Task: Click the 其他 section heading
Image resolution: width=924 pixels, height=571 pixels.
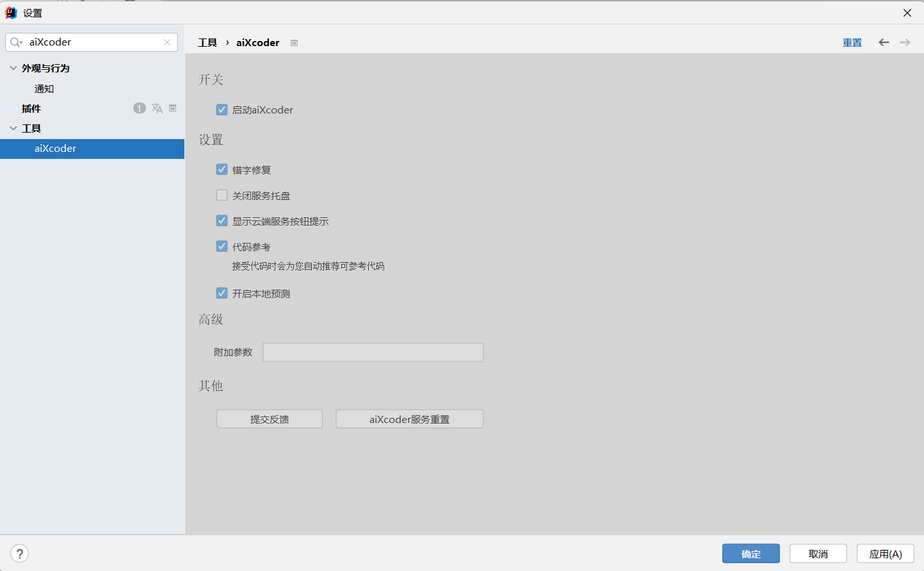Action: click(x=211, y=386)
